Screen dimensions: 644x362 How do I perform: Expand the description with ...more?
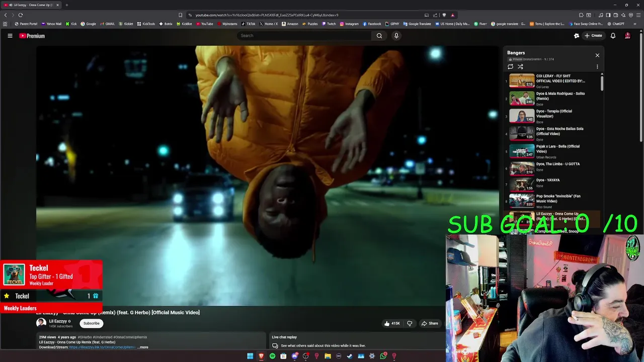click(143, 347)
